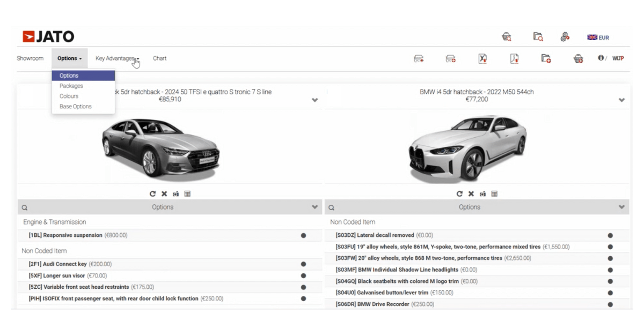This screenshot has width=644, height=336.
Task: Open settings via the gears icon
Action: (x=565, y=37)
